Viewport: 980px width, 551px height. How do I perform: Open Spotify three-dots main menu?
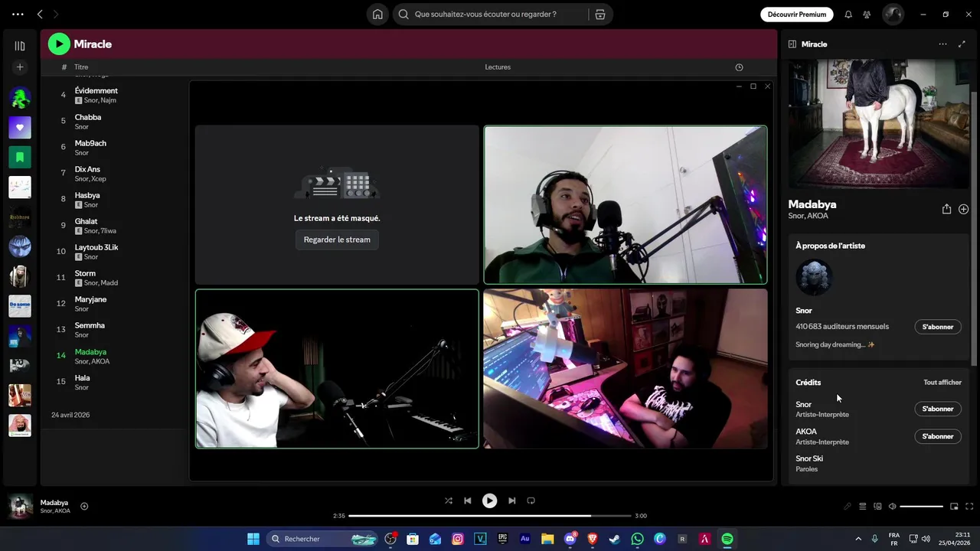18,14
